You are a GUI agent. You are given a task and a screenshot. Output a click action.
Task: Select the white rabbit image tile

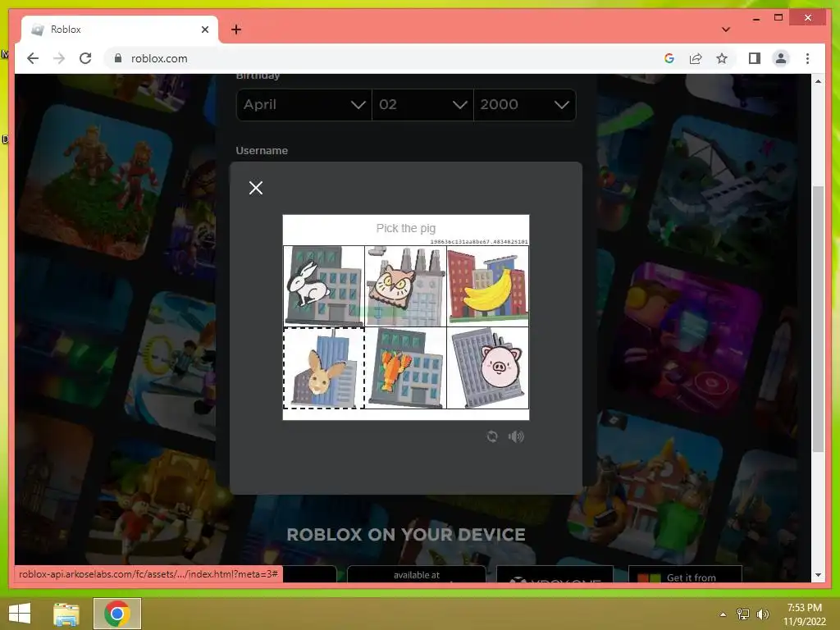click(323, 286)
